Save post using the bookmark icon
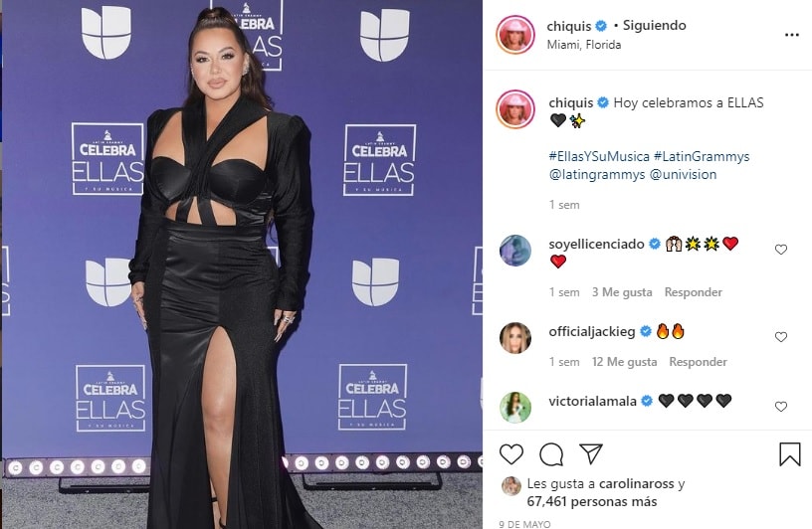The width and height of the screenshot is (812, 529). 790,454
